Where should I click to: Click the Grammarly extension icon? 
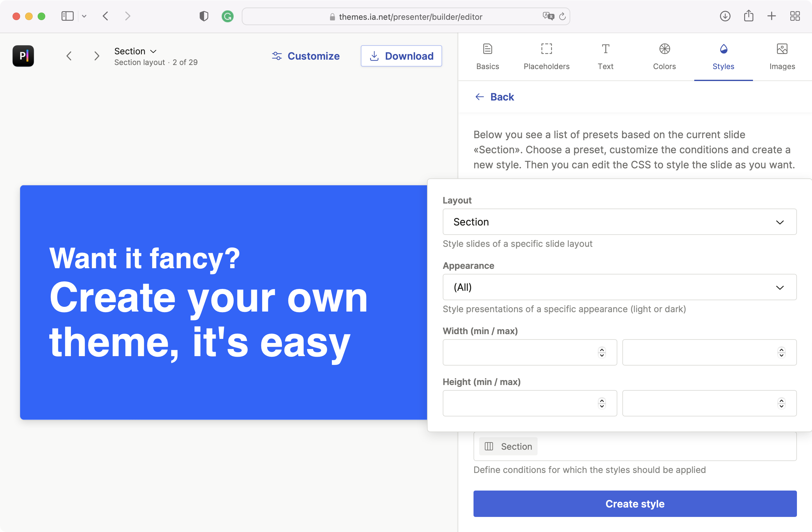[228, 16]
